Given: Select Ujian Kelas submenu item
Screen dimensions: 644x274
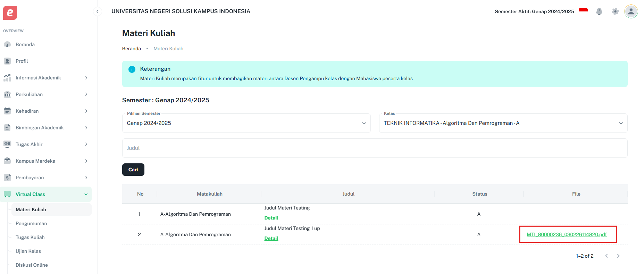Looking at the screenshot, I should pos(51,251).
